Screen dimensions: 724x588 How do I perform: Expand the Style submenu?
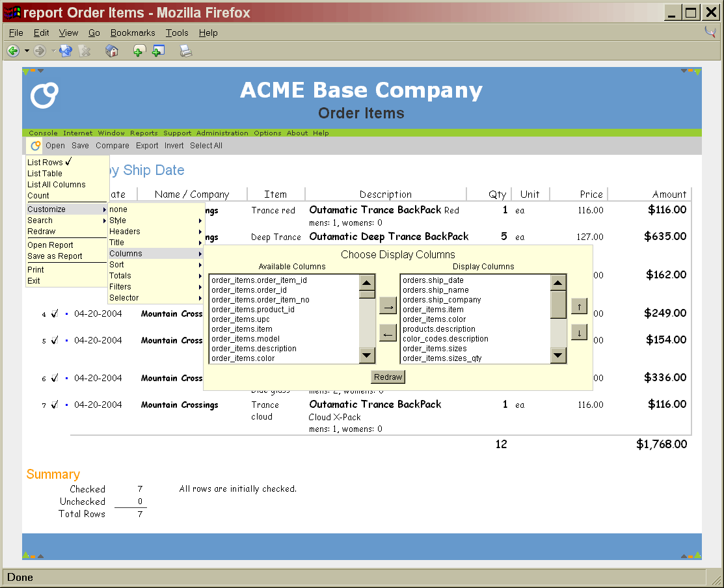point(155,220)
